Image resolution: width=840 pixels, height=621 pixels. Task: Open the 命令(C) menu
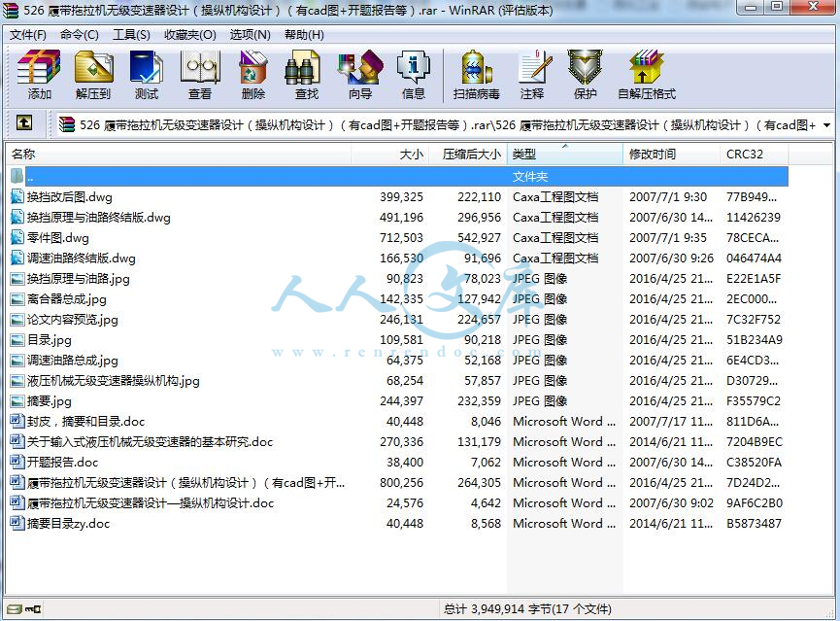[x=80, y=35]
